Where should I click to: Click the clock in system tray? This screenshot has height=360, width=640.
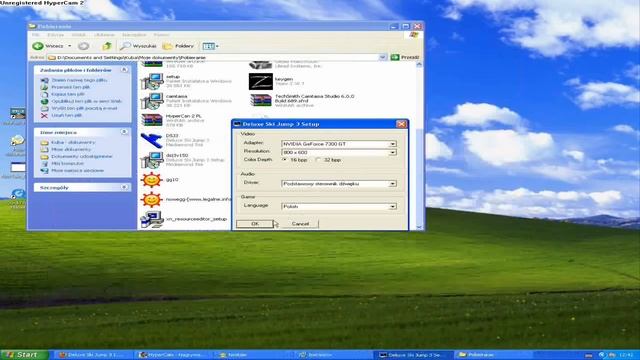(626, 355)
